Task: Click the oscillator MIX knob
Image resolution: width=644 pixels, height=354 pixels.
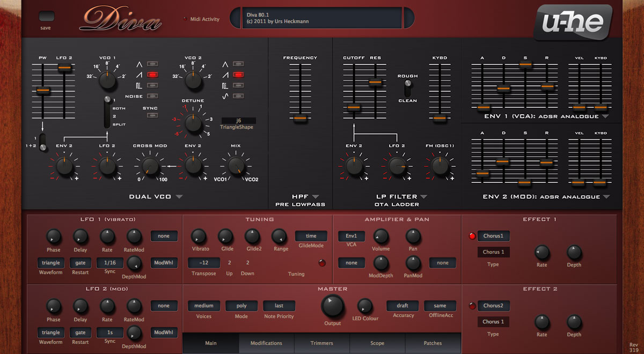Action: [x=236, y=167]
